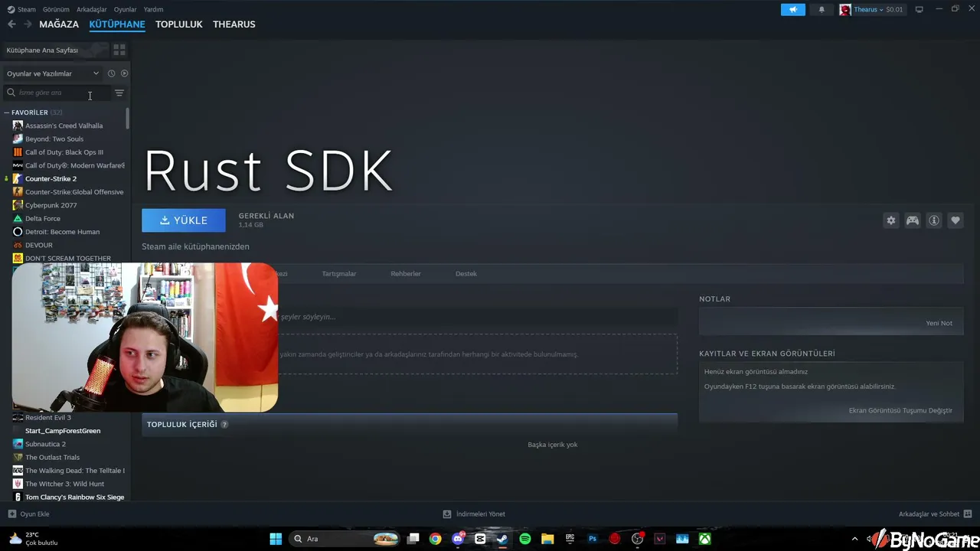The width and height of the screenshot is (980, 551).
Task: Select Counter-Strike:Global Offensive in library
Action: click(x=74, y=192)
